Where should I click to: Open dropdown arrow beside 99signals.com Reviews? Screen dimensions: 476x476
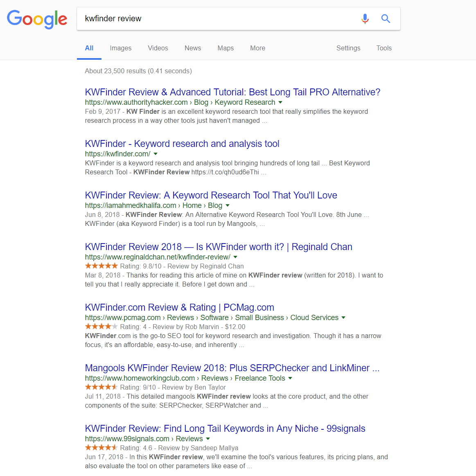(x=208, y=439)
